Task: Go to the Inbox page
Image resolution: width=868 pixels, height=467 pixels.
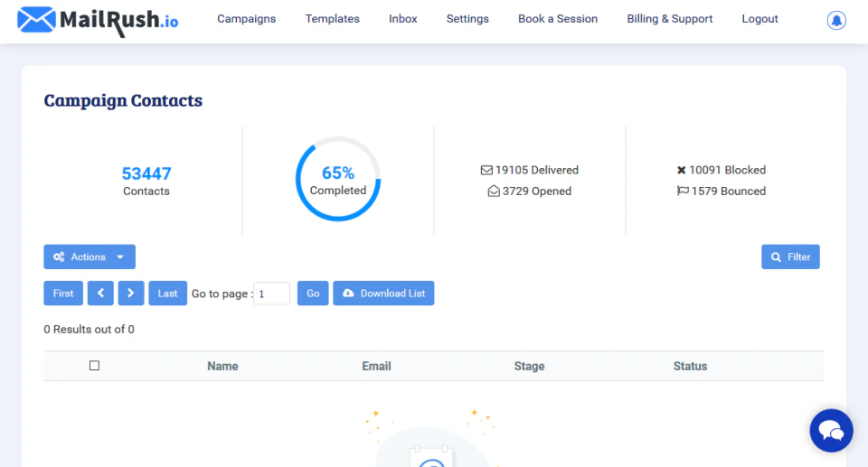Action: pyautogui.click(x=403, y=19)
